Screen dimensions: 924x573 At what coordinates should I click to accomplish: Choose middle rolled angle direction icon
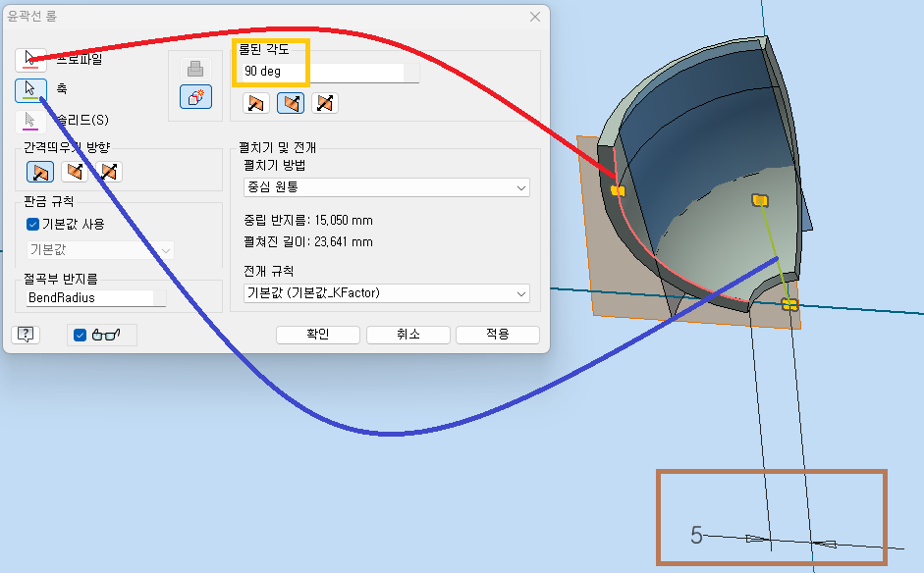(x=290, y=103)
